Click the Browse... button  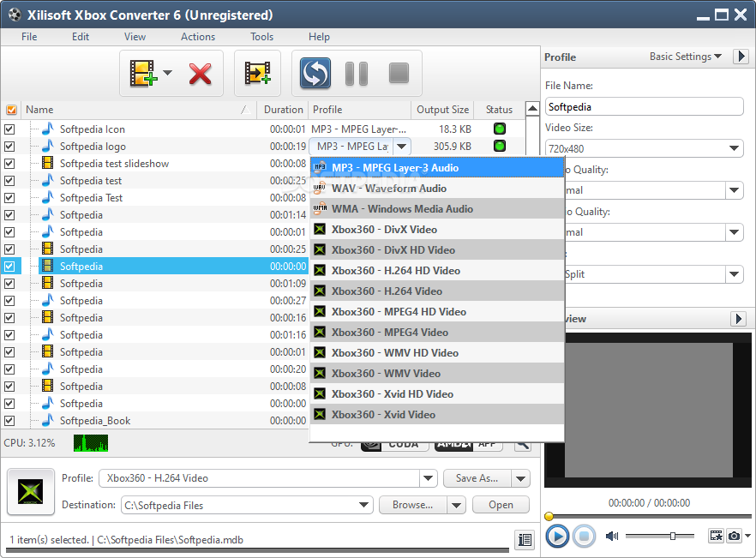413,505
